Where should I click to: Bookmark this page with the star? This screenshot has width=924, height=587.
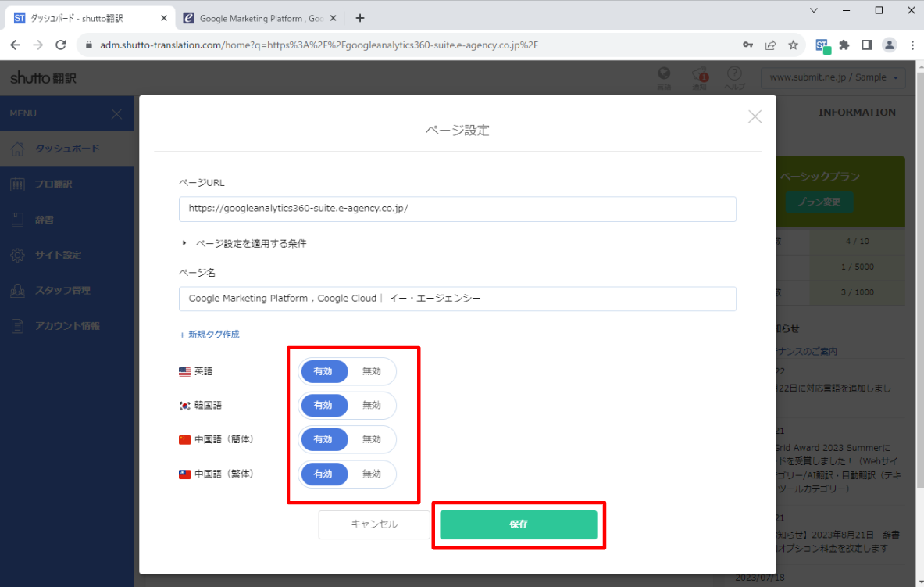[x=794, y=45]
